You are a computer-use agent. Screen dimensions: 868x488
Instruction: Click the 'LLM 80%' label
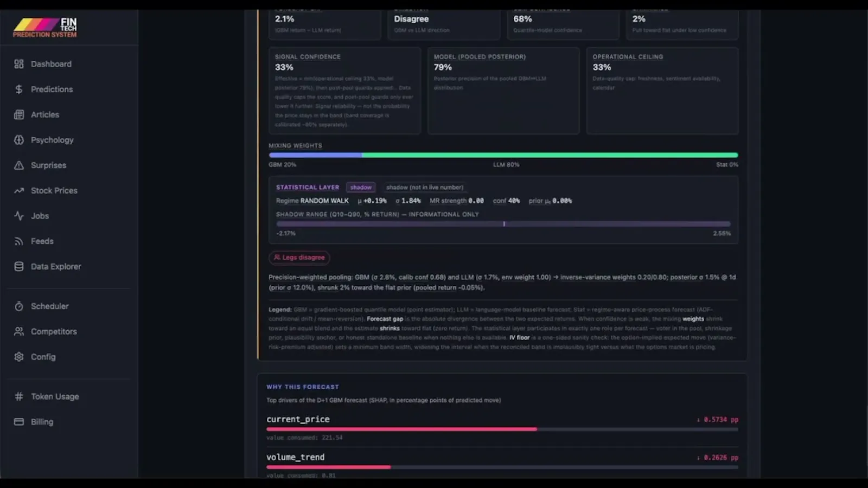click(x=506, y=165)
